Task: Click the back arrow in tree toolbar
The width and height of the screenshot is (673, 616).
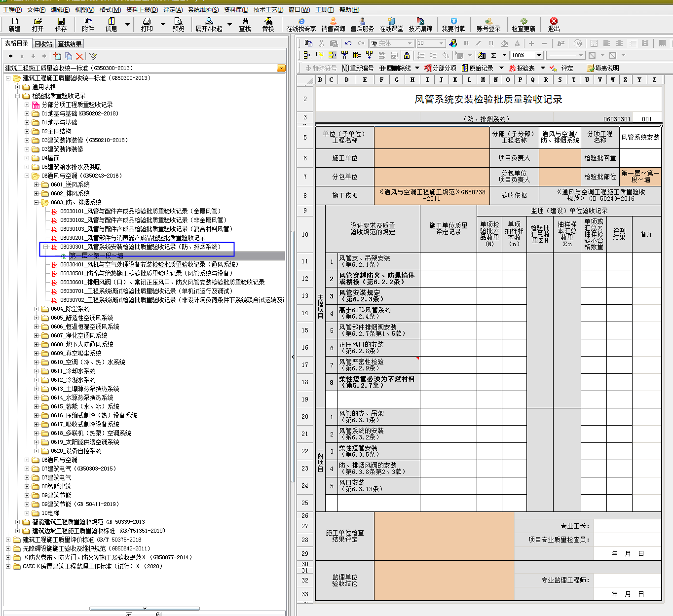Action: tap(10, 56)
